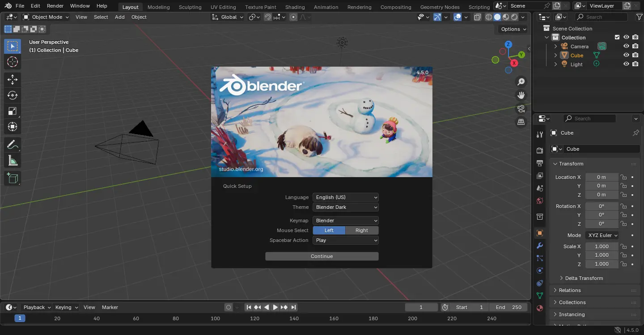This screenshot has height=335, width=644.
Task: Open the outliner filter funnel
Action: point(639,17)
